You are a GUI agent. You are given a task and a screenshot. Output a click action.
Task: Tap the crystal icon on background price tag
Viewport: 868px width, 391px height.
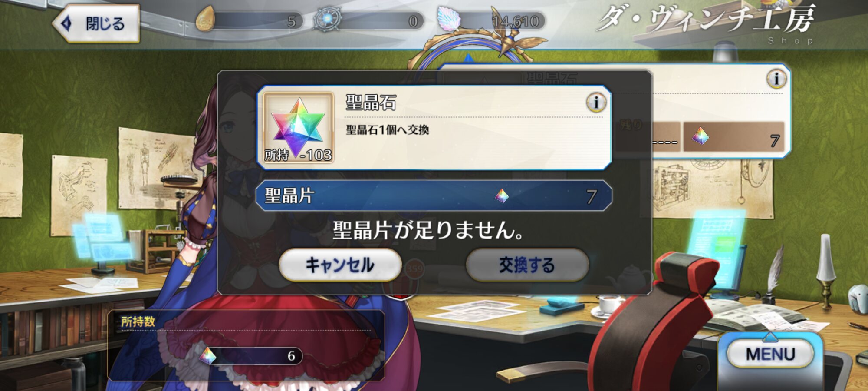coord(700,136)
